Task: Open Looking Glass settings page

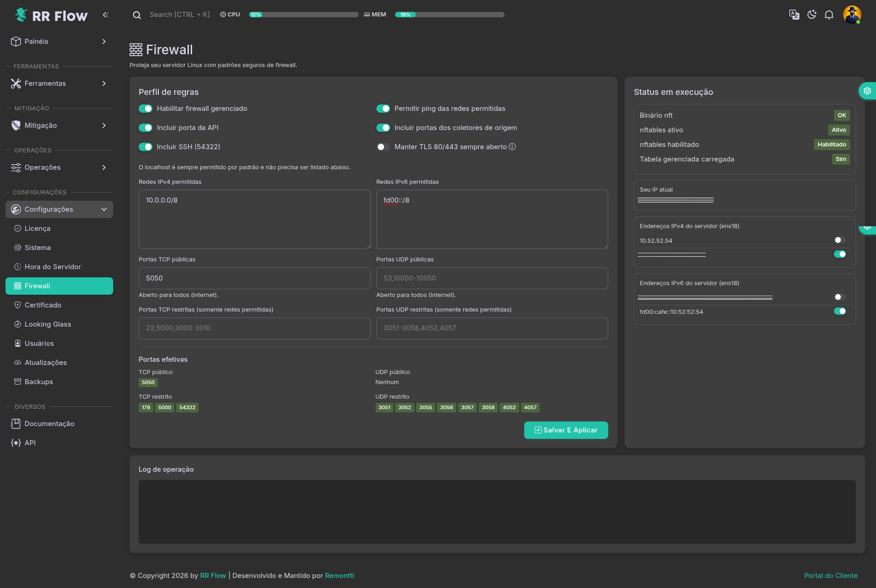Action: point(48,324)
